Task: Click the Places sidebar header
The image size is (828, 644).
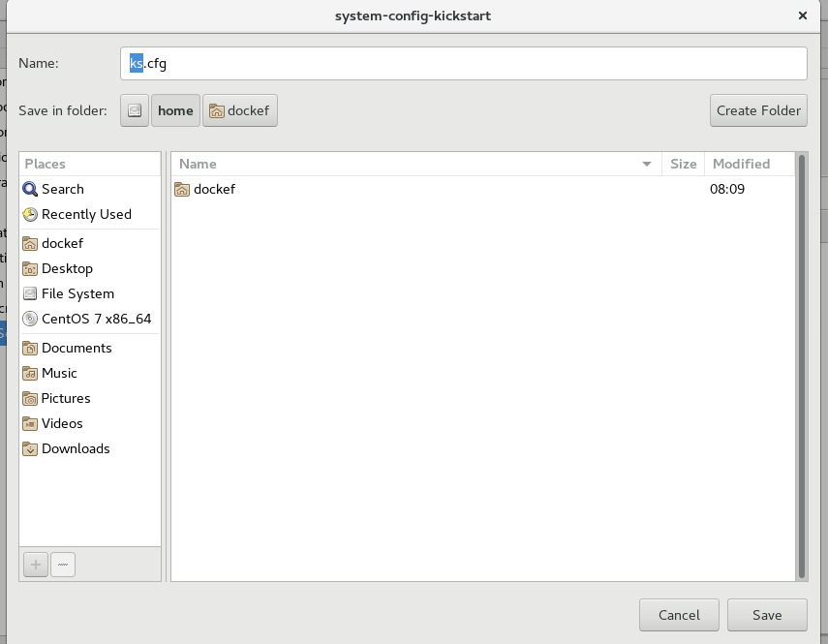Action: click(x=90, y=165)
